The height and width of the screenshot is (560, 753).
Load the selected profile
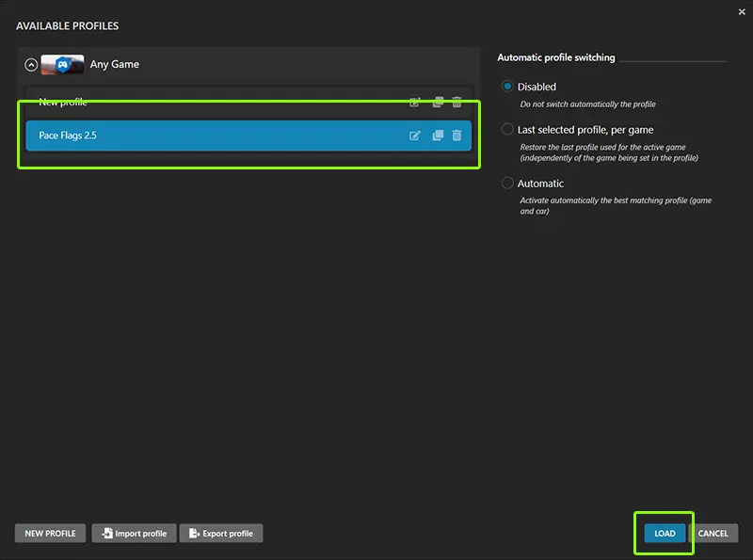(665, 534)
